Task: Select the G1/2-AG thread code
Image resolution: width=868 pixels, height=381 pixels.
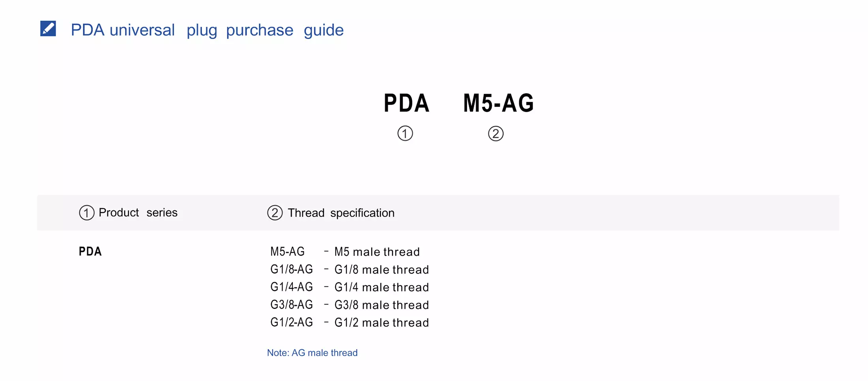Action: (x=291, y=323)
